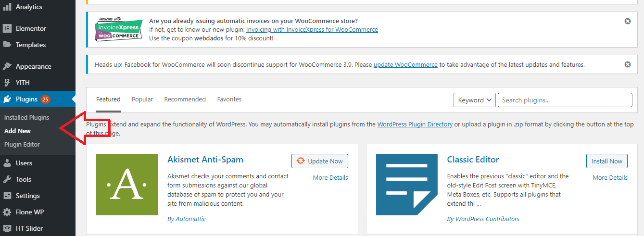
Task: Open More Details for Akismet Anti-Spam
Action: 330,177
